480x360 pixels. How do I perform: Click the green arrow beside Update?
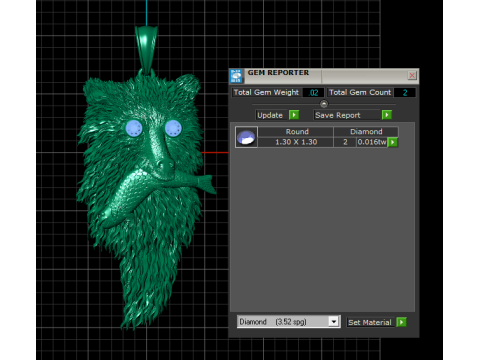click(294, 115)
